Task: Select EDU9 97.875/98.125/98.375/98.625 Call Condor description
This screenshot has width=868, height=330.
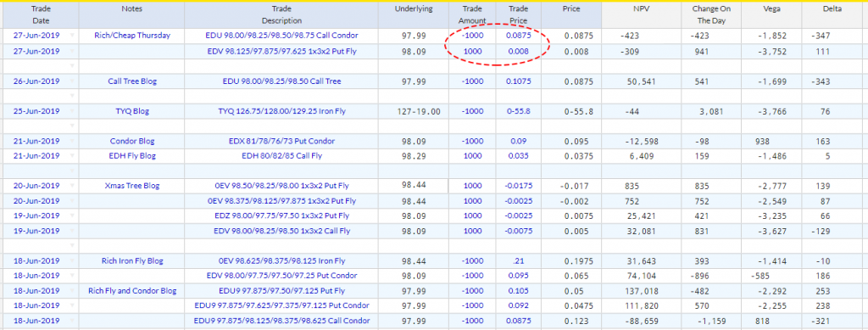Action: (281, 321)
